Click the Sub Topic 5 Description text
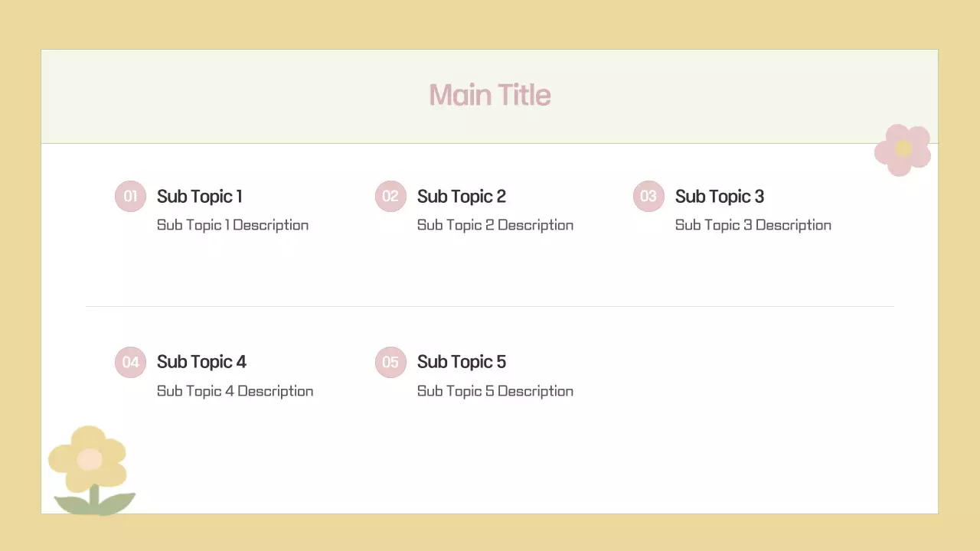 [495, 391]
